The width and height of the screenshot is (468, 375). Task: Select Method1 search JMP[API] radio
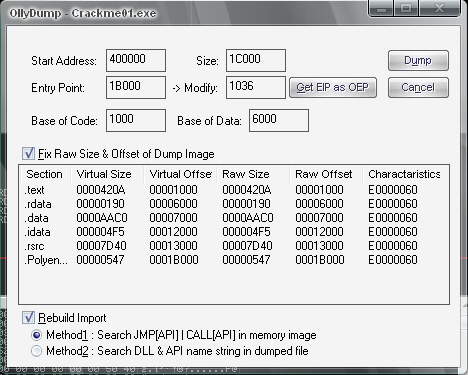[x=36, y=335]
